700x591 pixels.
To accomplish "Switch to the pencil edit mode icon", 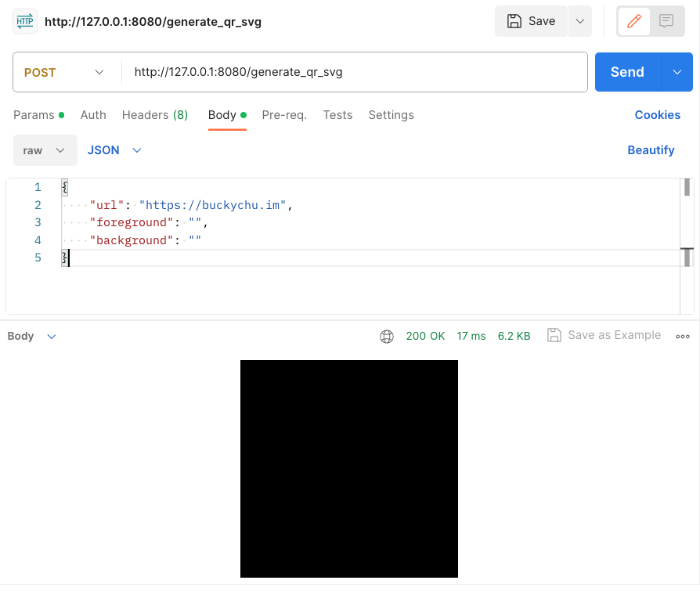I will pyautogui.click(x=634, y=21).
